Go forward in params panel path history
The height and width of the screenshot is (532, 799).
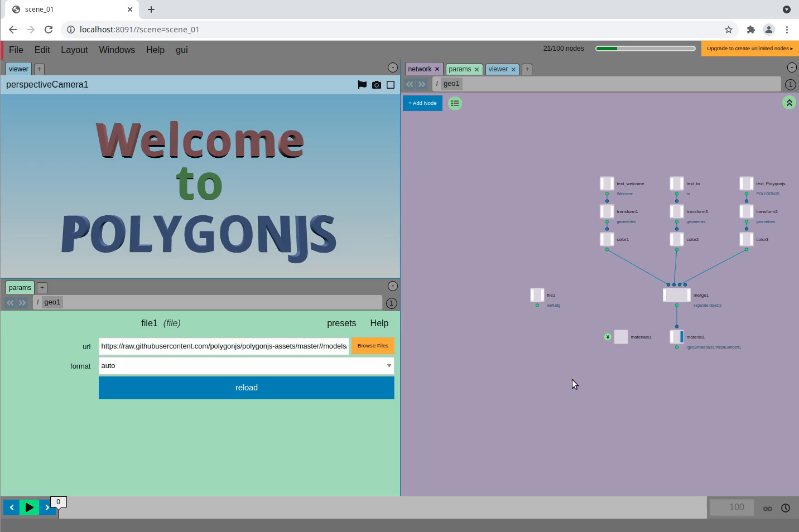22,302
